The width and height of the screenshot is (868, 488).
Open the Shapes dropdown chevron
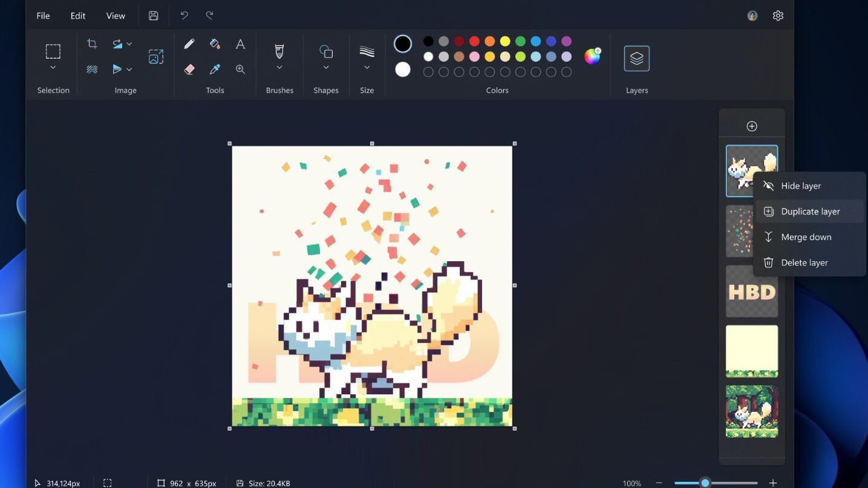coord(326,68)
